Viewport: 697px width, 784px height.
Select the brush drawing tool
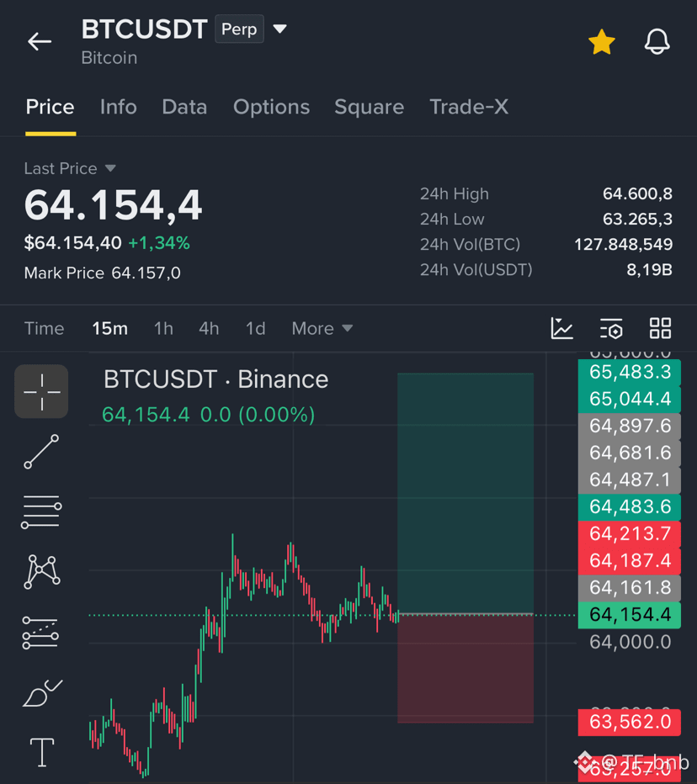(x=43, y=693)
